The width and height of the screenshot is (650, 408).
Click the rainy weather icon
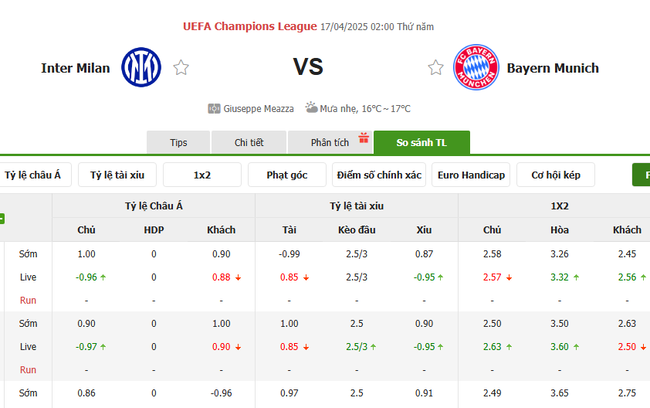click(311, 108)
